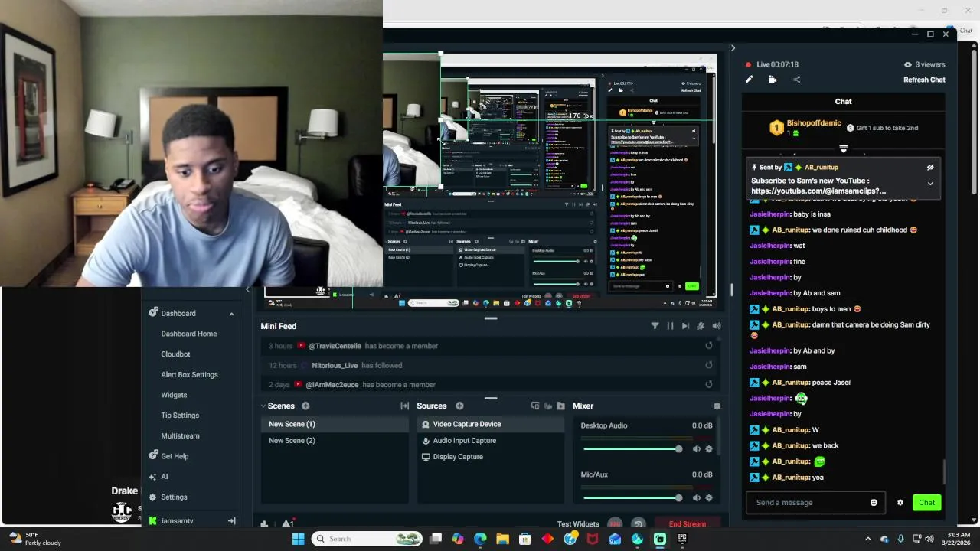Click the Sources audio filter icon
This screenshot has width=980, height=551.
point(548,406)
